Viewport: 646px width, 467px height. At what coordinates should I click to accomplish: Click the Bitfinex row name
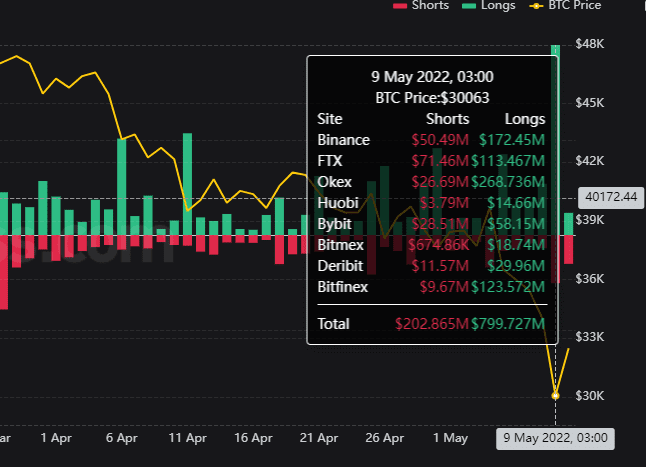(x=342, y=287)
